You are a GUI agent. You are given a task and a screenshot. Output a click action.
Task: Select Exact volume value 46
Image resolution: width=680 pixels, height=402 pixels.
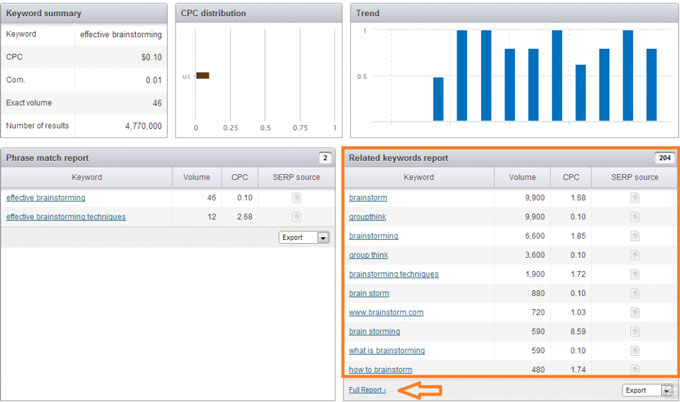click(157, 103)
